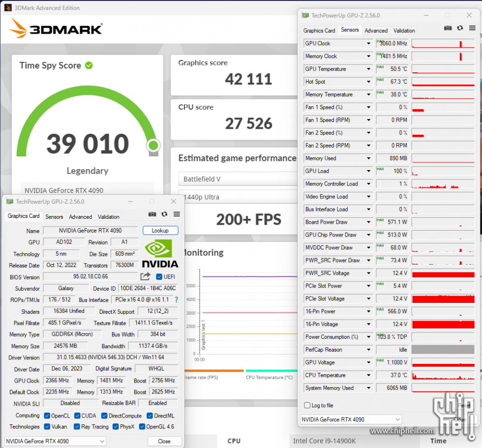Click the green valid score checkmark icon
The image size is (482, 448).
(x=89, y=65)
